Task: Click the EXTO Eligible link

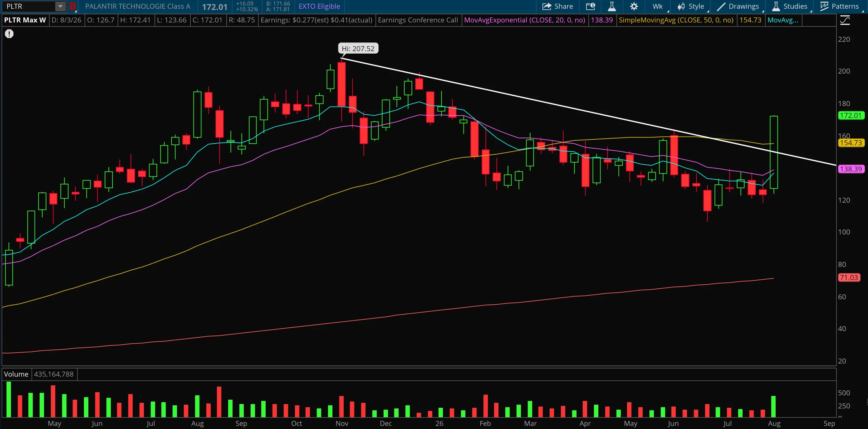Action: (x=319, y=6)
